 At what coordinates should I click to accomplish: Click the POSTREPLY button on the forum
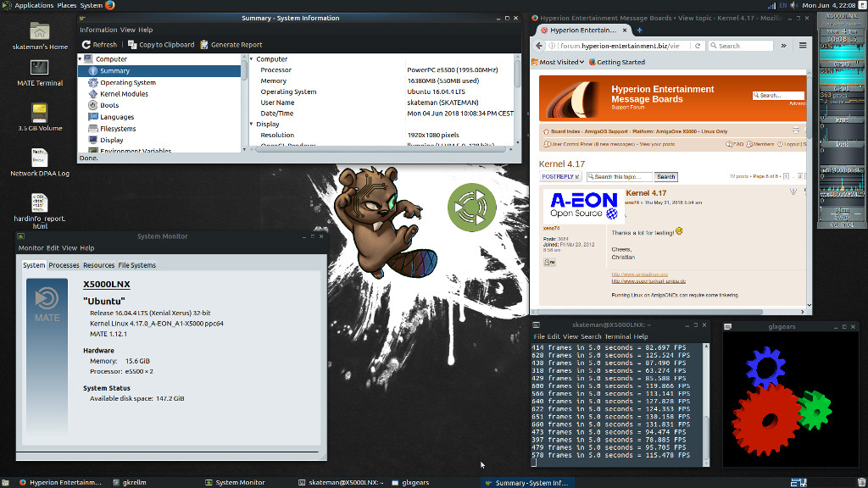pos(560,177)
